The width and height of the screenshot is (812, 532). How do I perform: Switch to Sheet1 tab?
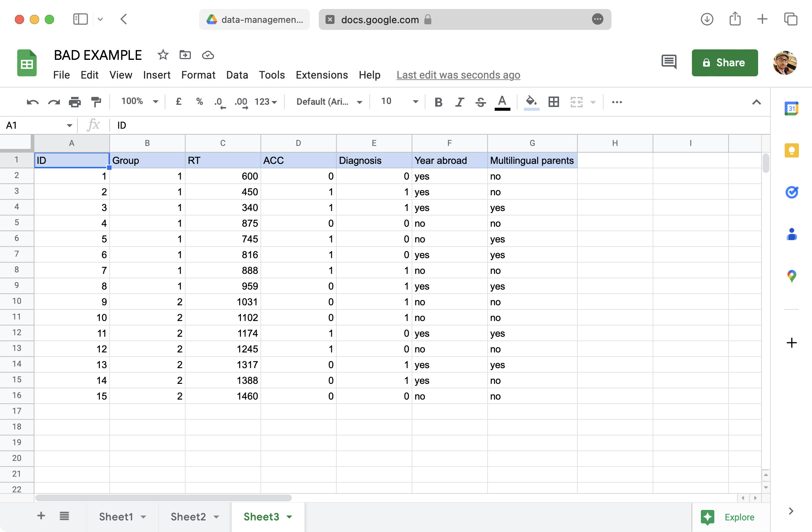[116, 517]
